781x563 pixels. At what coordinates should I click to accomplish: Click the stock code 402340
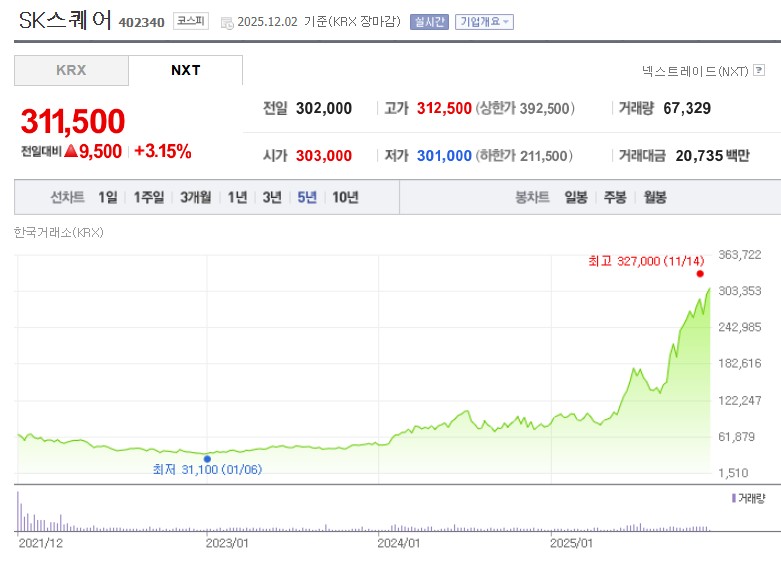tap(141, 22)
